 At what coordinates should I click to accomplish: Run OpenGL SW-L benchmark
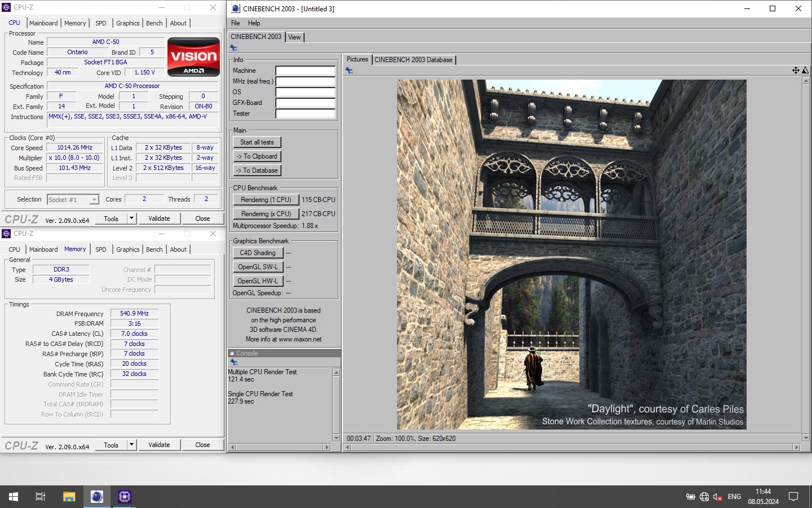pos(258,267)
